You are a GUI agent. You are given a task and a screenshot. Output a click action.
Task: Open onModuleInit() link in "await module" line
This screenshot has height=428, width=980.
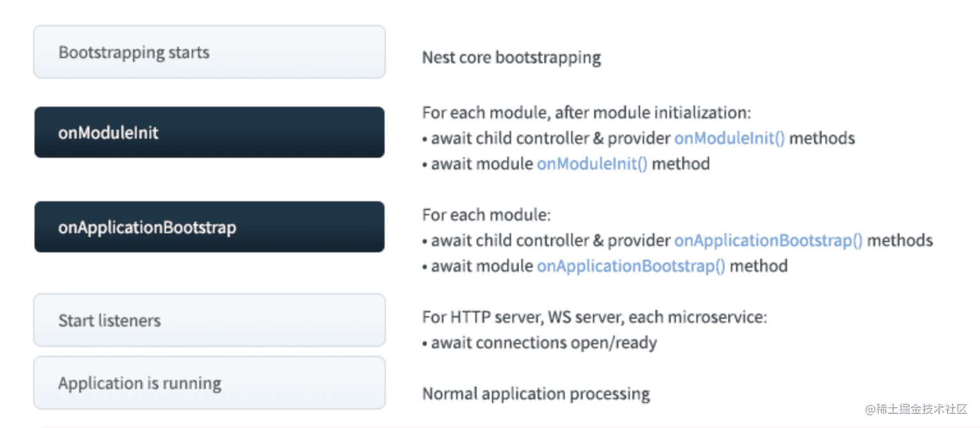click(x=592, y=164)
